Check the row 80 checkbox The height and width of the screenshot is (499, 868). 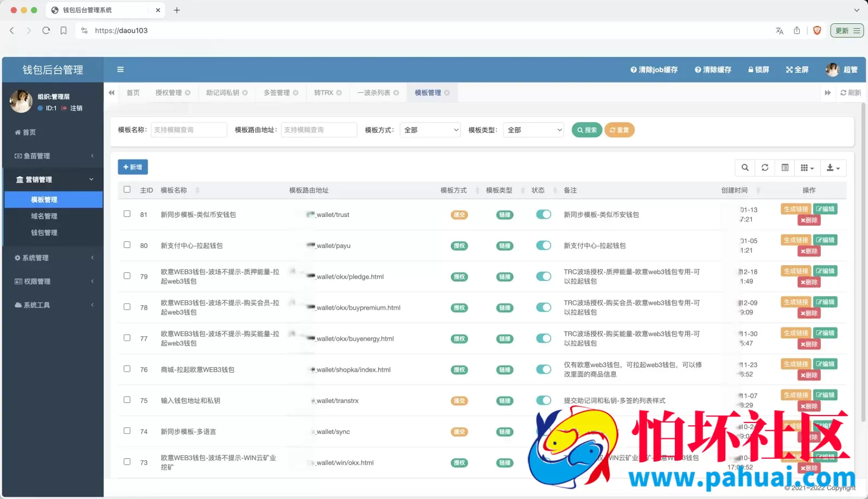pos(127,245)
